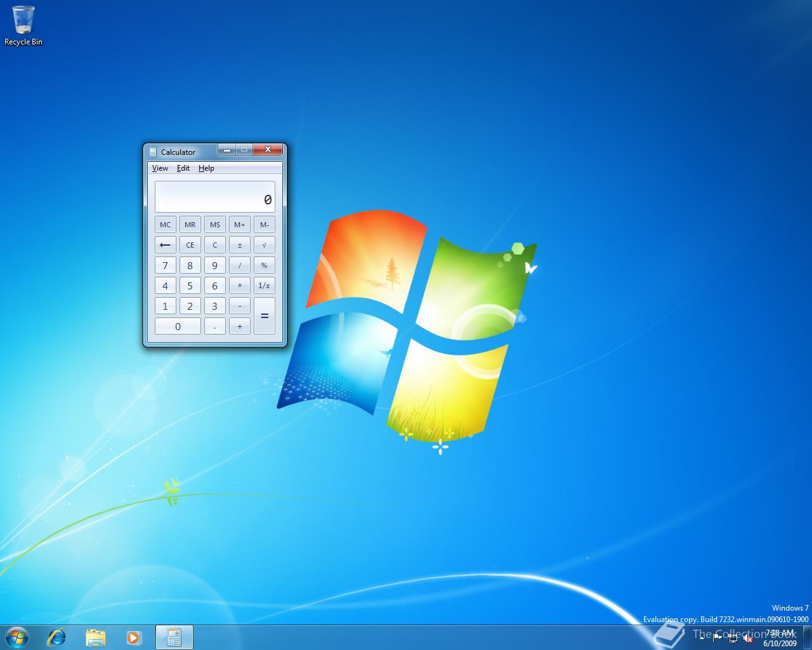Click digit 8 on the calculator

tap(190, 265)
